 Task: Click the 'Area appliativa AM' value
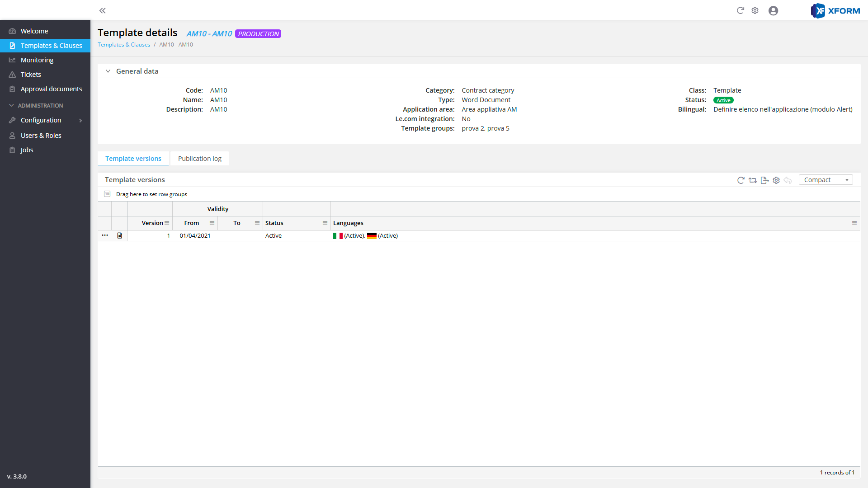[x=489, y=109]
